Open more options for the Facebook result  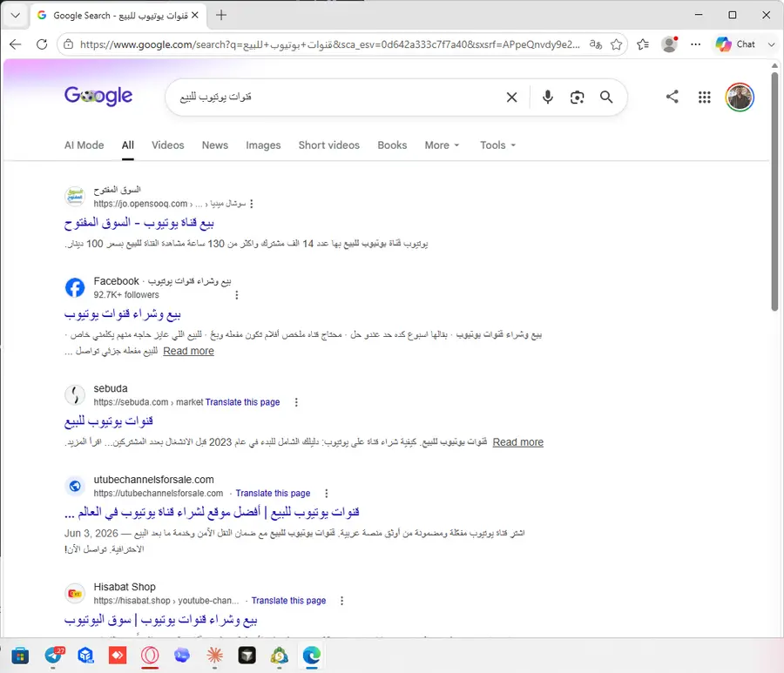pos(236,295)
